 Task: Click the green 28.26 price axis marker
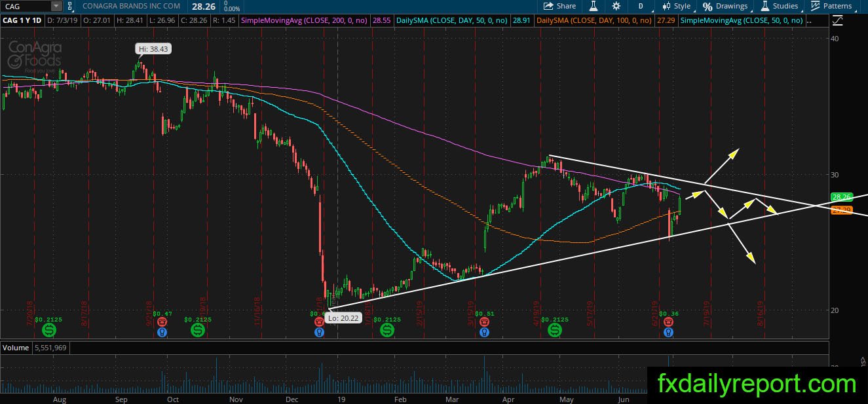(840, 196)
